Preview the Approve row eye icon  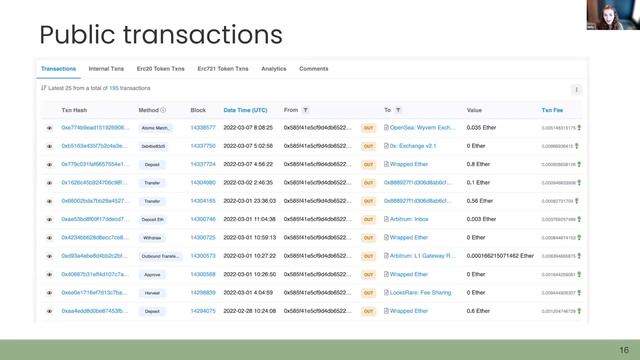[x=49, y=275]
